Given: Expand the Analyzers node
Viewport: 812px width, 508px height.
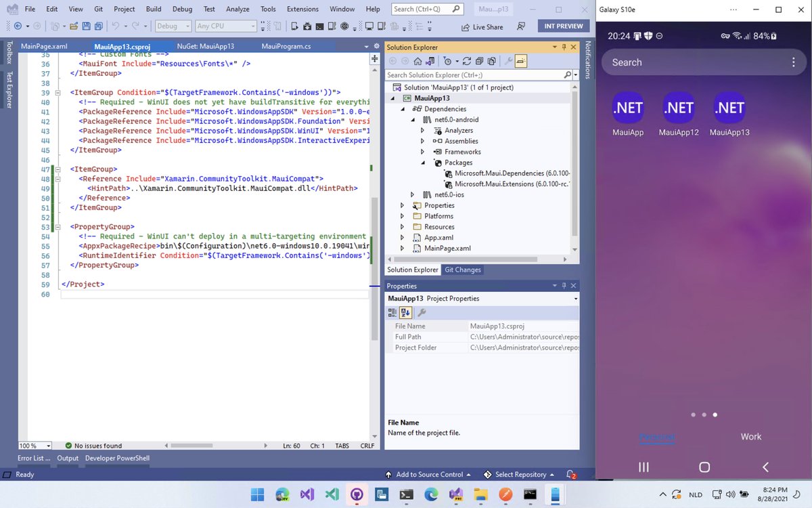Looking at the screenshot, I should 422,131.
